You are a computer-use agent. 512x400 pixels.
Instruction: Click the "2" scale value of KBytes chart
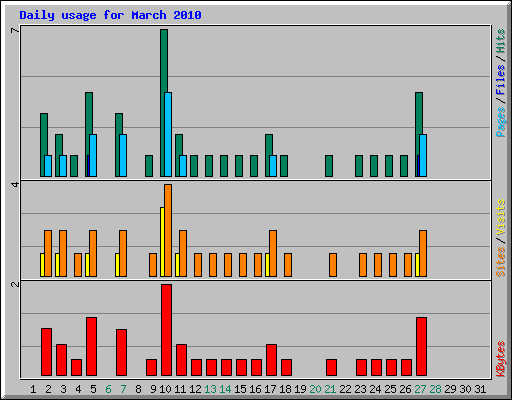click(x=15, y=284)
